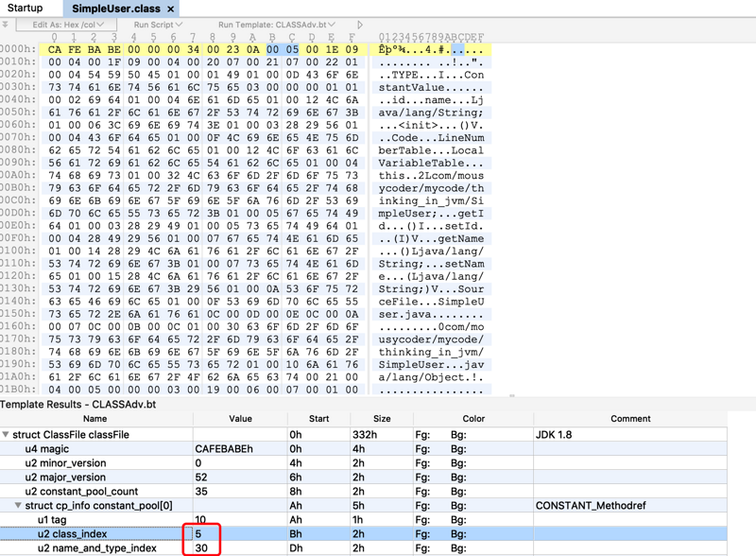Click the value 35 of constant_pool_count
The height and width of the screenshot is (556, 756).
click(201, 492)
